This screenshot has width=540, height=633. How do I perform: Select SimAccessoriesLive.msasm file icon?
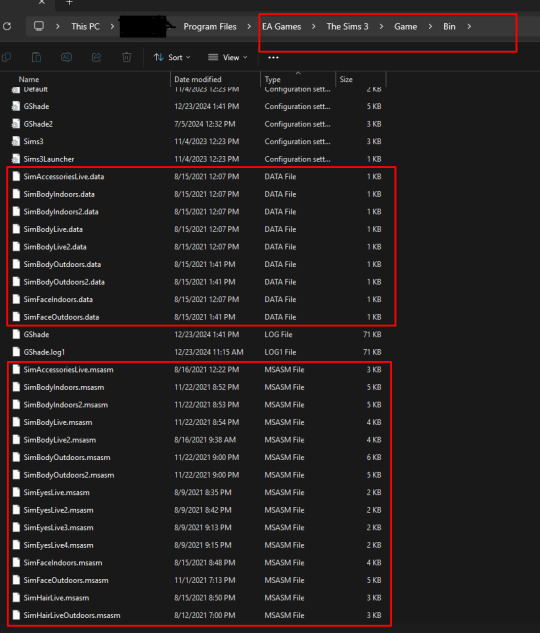(x=16, y=370)
